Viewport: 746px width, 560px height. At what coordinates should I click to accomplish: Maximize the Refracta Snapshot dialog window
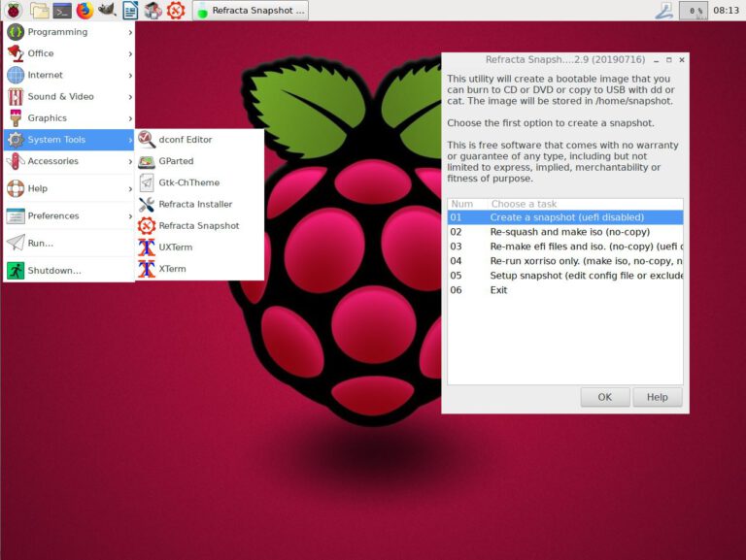click(x=669, y=60)
